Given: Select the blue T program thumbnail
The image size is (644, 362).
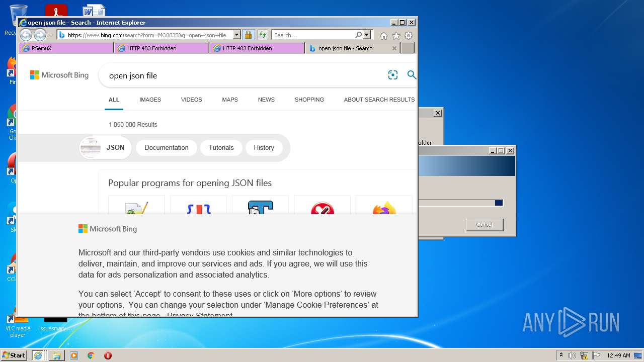Looking at the screenshot, I should (x=260, y=206).
